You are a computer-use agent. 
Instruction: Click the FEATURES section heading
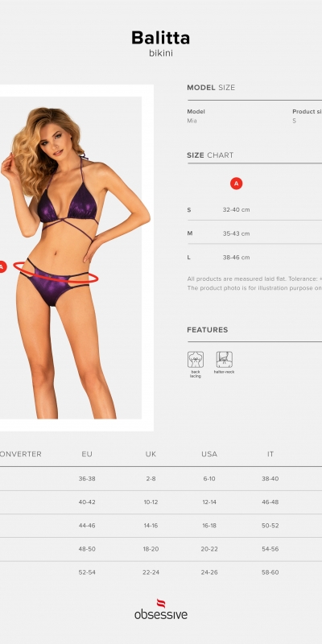pos(208,330)
